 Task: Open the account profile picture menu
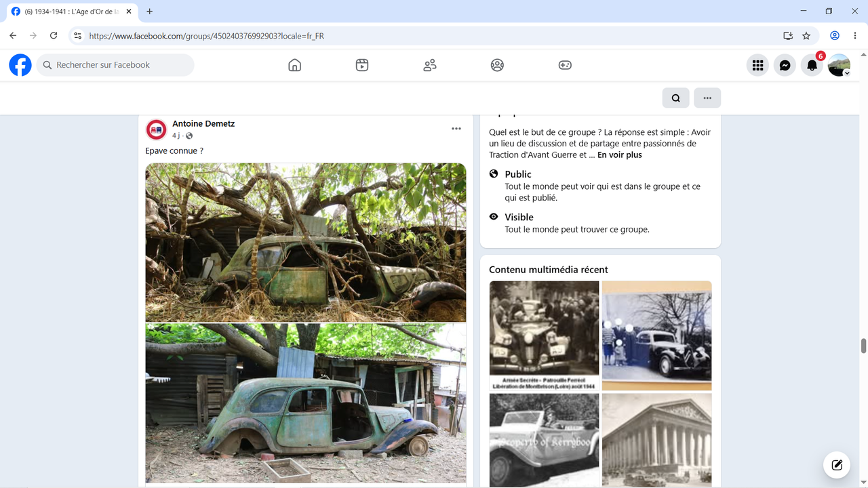tap(839, 65)
